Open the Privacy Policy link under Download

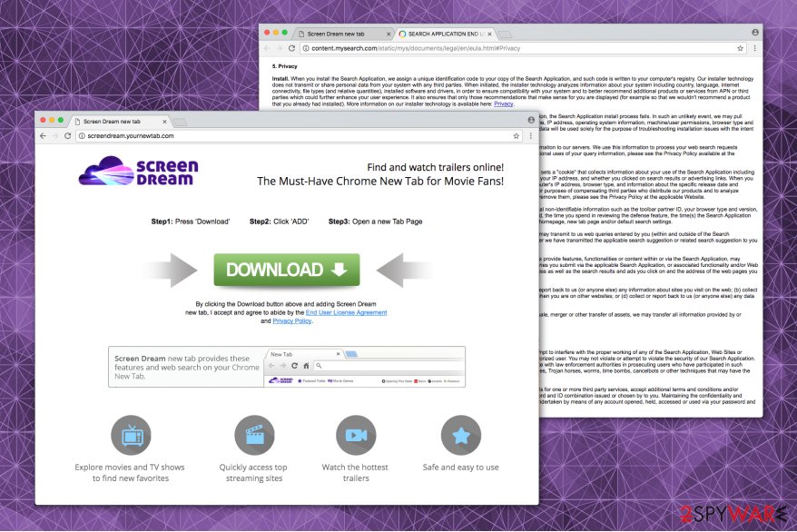tap(292, 321)
